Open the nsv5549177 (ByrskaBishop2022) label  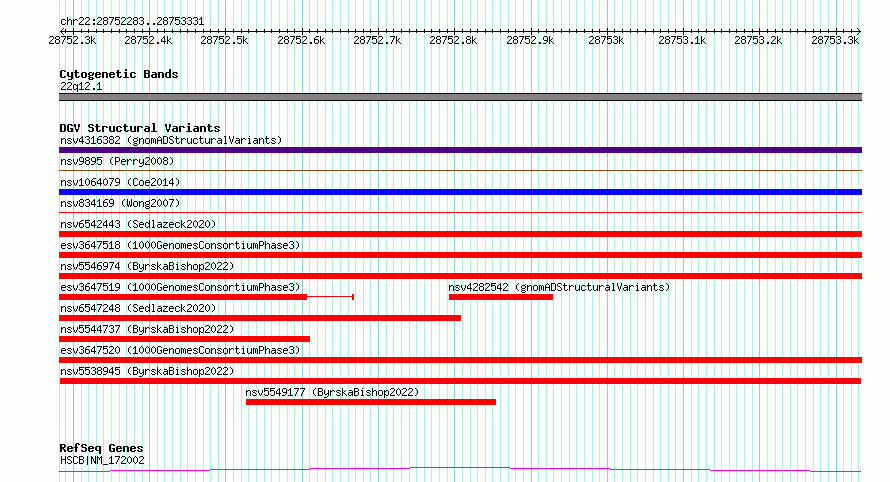pyautogui.click(x=332, y=392)
